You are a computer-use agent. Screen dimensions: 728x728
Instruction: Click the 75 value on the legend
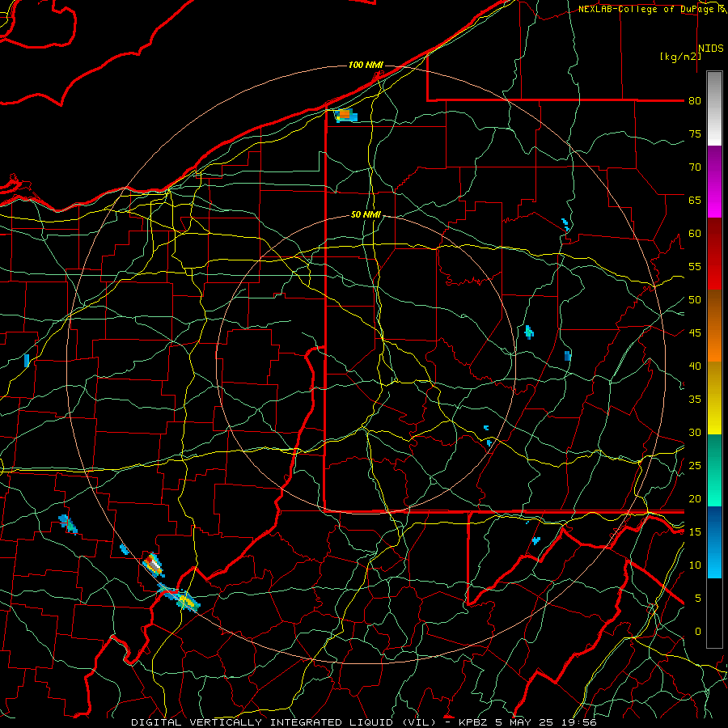pos(695,133)
